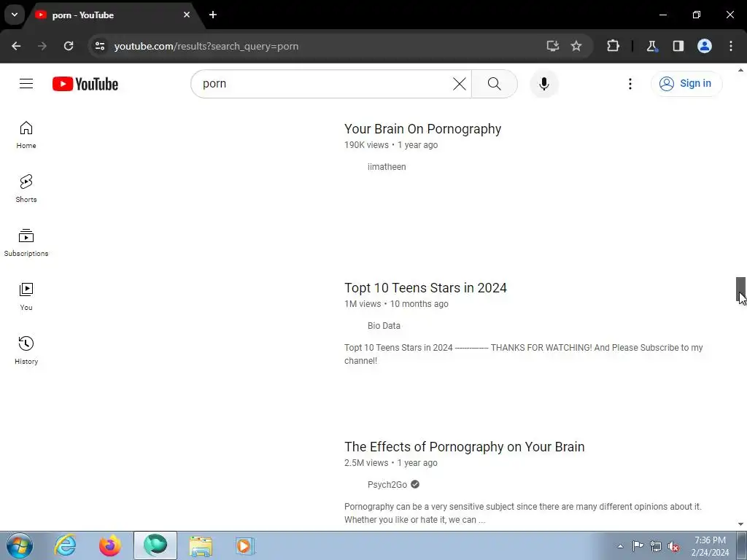Click the Sign in button
747x560 pixels.
coord(686,84)
